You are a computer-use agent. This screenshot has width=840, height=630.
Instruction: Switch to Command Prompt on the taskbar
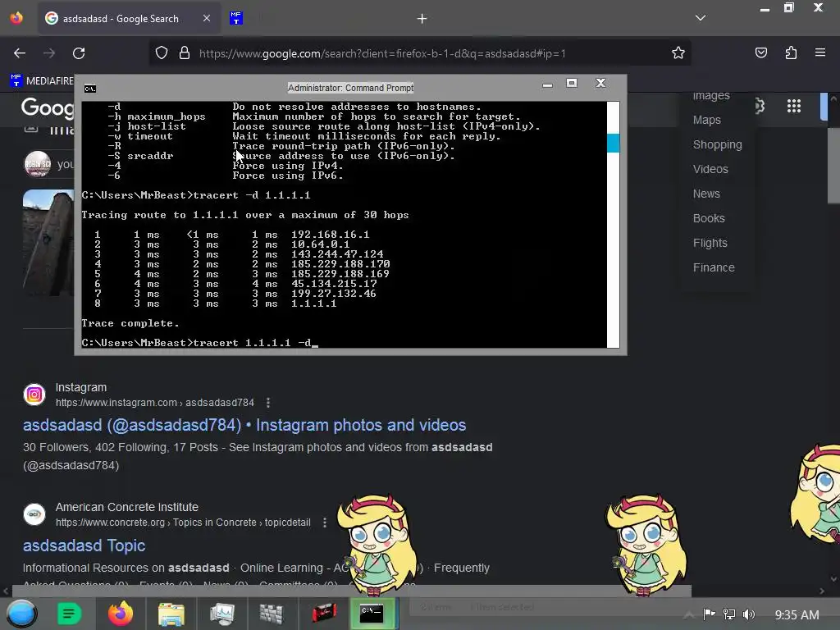373,614
